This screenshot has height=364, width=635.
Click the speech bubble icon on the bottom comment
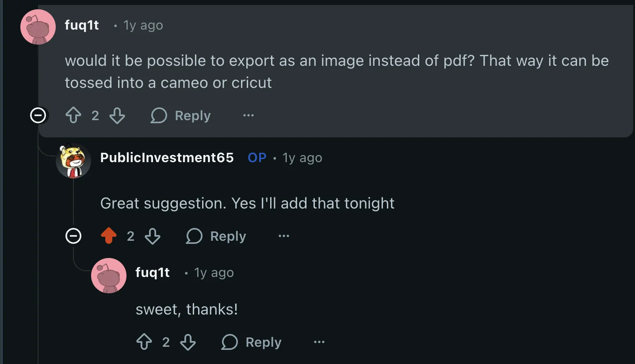(x=229, y=341)
